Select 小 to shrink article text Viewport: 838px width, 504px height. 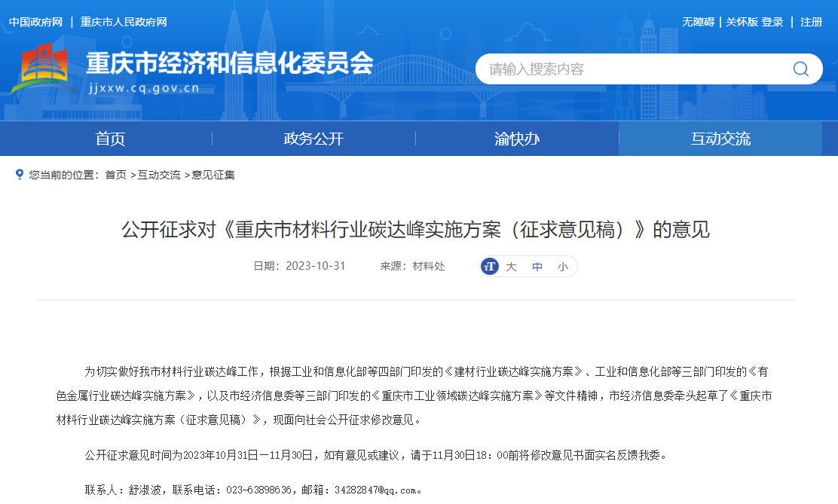point(563,266)
